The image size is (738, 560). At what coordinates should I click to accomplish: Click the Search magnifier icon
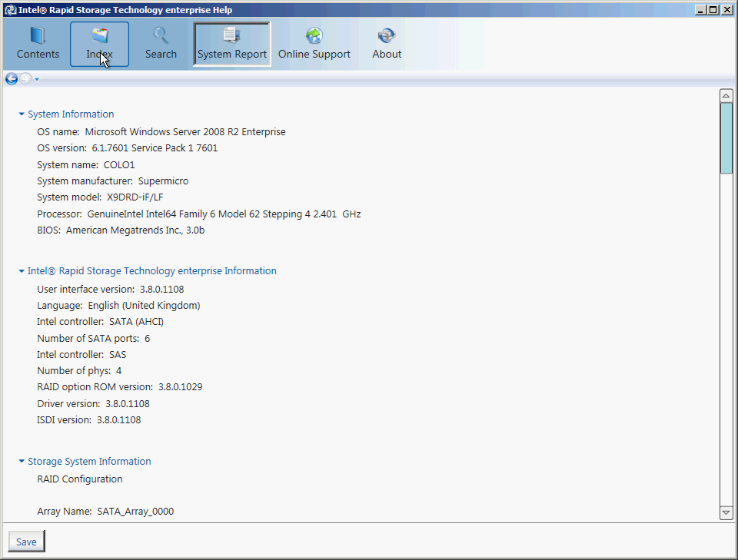(x=161, y=35)
